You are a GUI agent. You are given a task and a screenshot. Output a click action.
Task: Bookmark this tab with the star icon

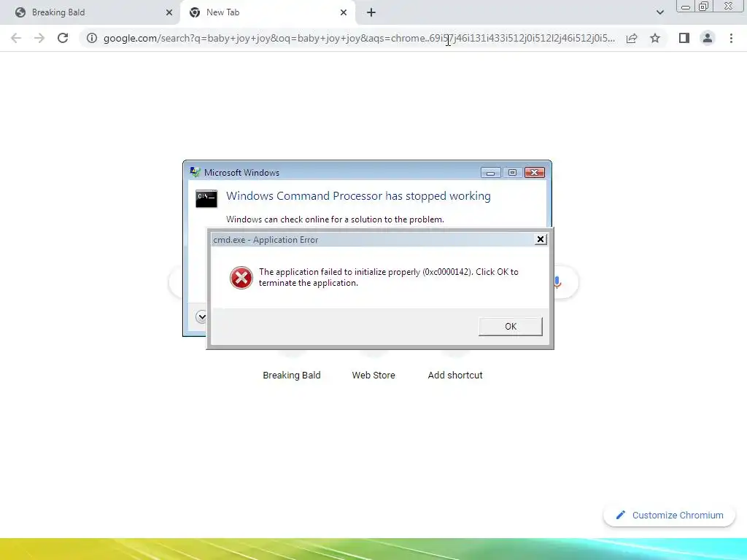click(655, 38)
